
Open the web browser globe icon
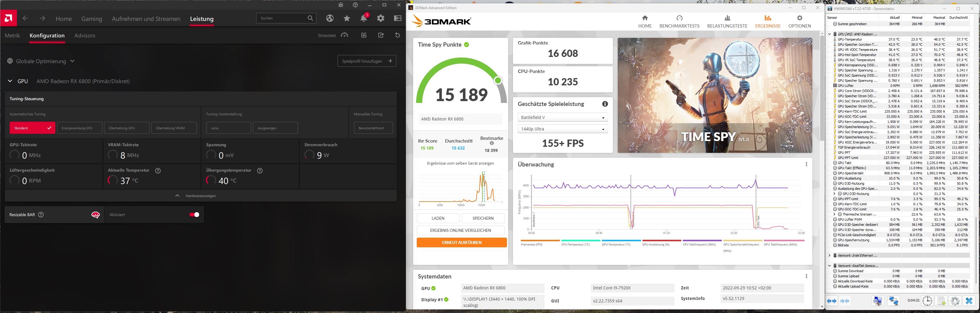[330, 18]
